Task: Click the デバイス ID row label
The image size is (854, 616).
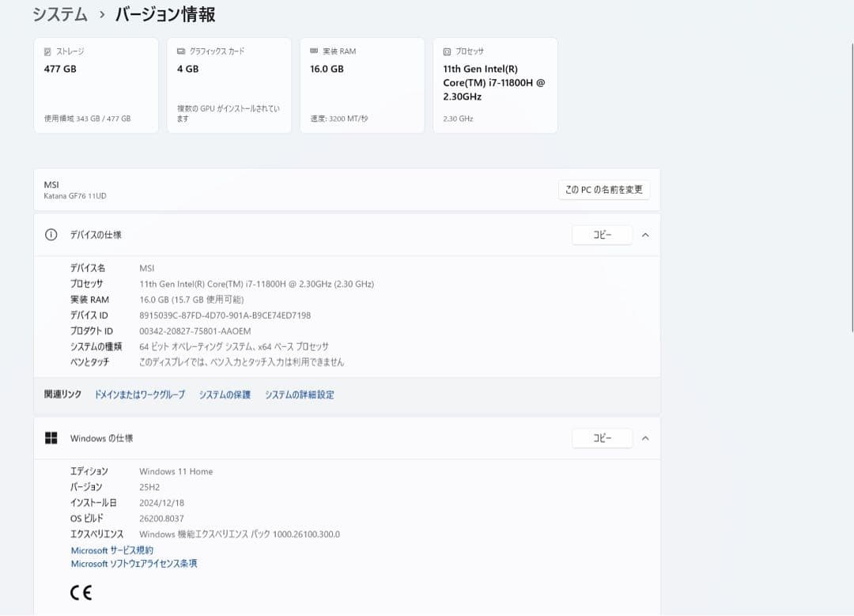Action: 89,316
